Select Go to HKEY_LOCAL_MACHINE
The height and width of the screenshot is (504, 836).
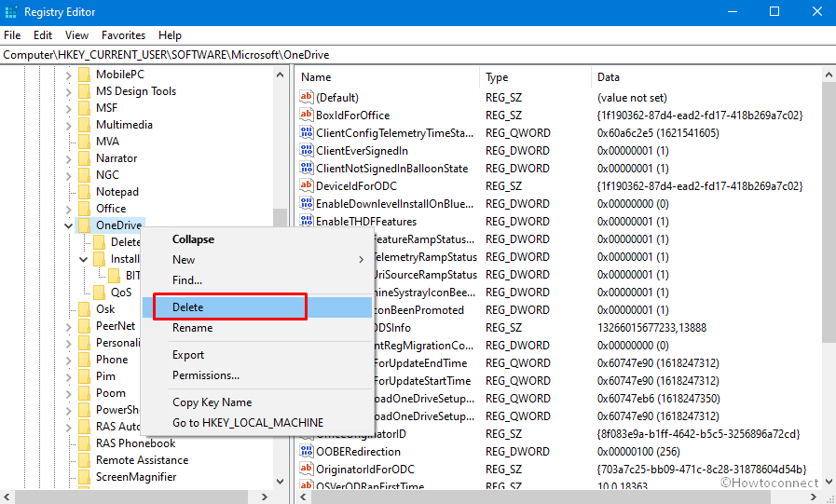257,423
